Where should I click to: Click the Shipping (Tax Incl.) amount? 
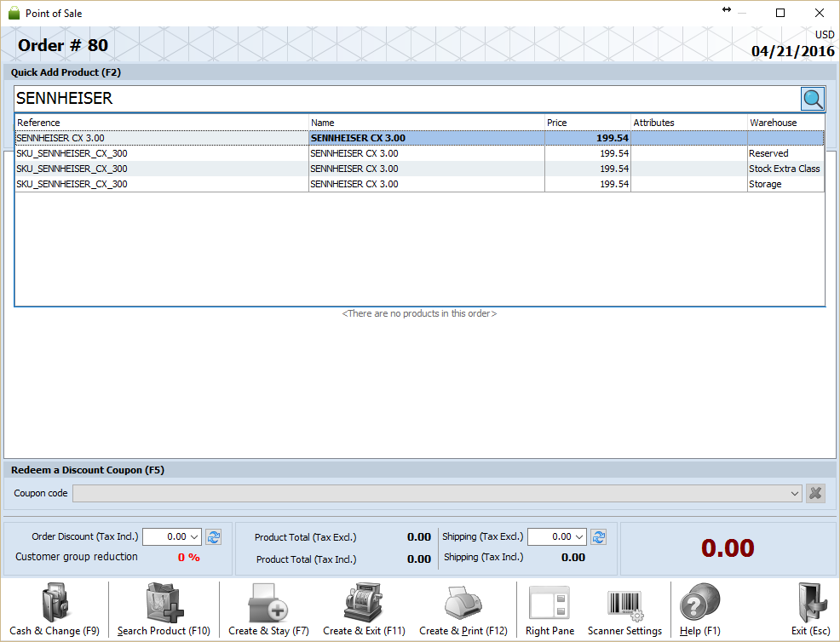(573, 558)
